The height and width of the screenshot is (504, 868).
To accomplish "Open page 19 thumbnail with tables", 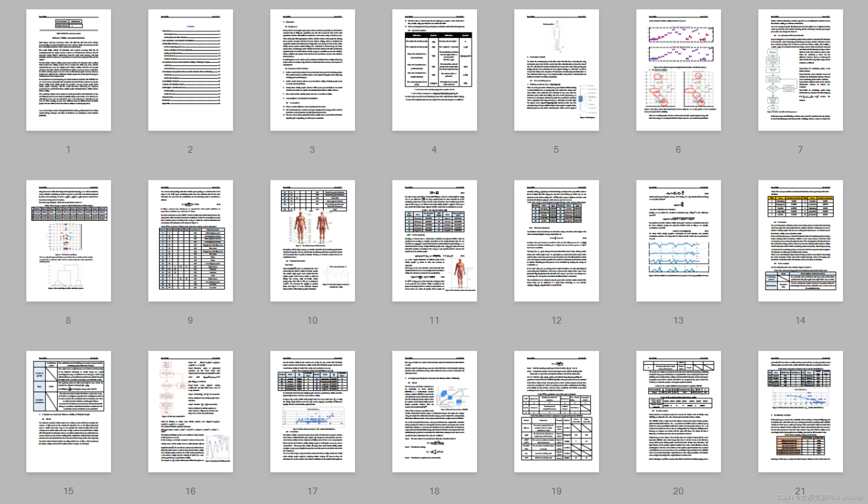I will 556,411.
